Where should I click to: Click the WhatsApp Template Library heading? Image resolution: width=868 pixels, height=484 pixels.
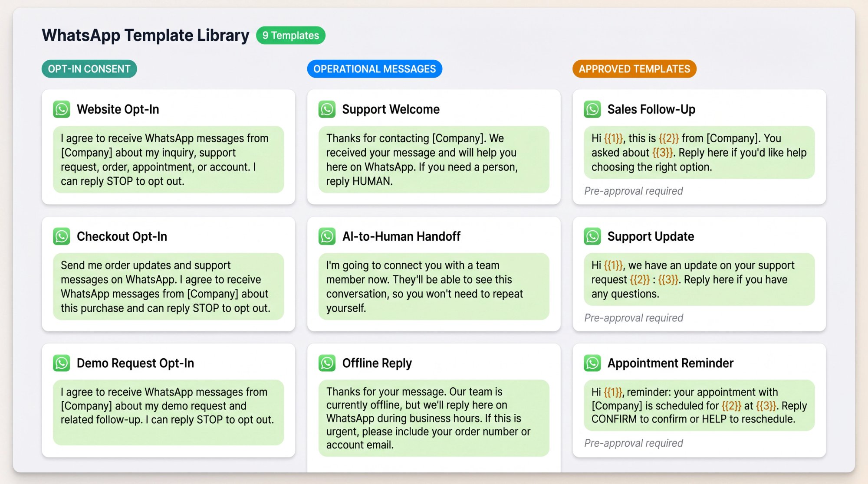pos(145,35)
